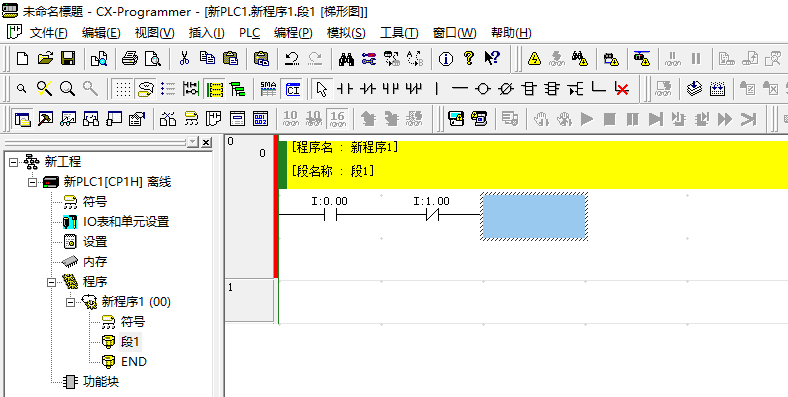
Task: Click the Save floppy disk icon
Action: [68, 58]
